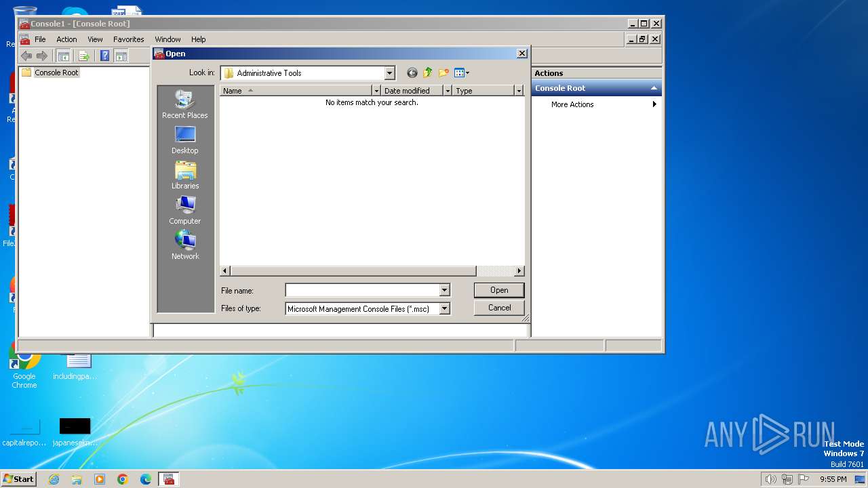Viewport: 868px width, 488px height.
Task: Open the Window menu
Action: (167, 39)
